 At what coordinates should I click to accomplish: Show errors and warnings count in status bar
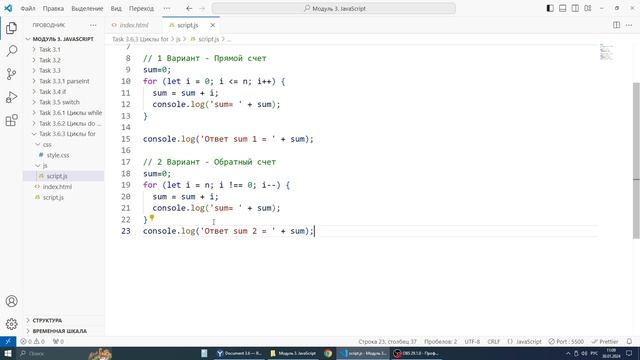[x=32, y=342]
